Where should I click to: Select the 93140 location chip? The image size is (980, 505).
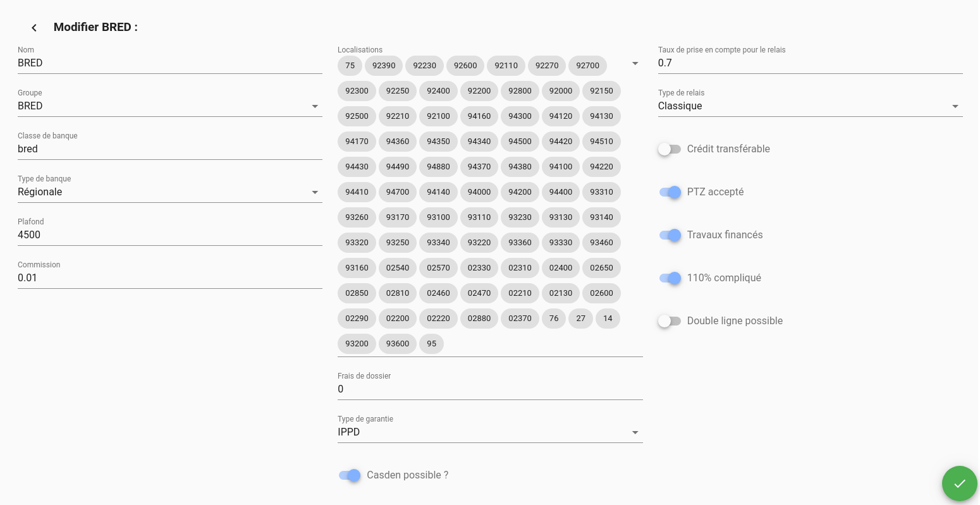[x=602, y=217]
